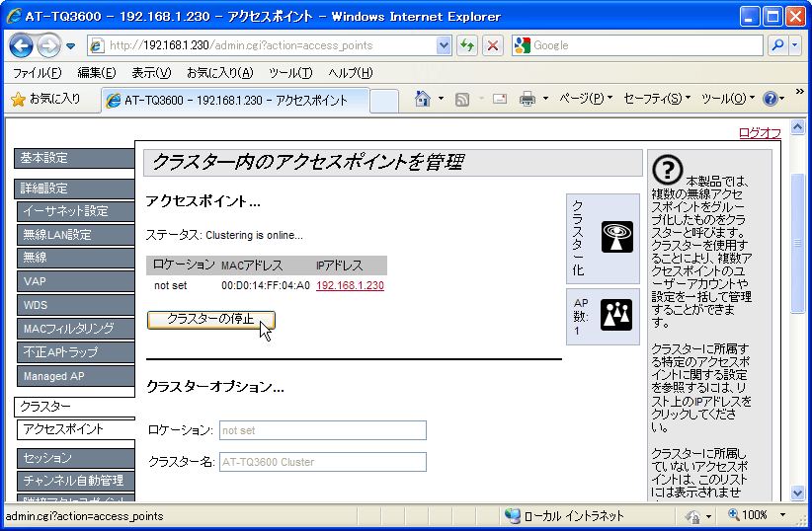Click the 192.168.1.230 IP address link
The width and height of the screenshot is (812, 531).
coord(350,285)
